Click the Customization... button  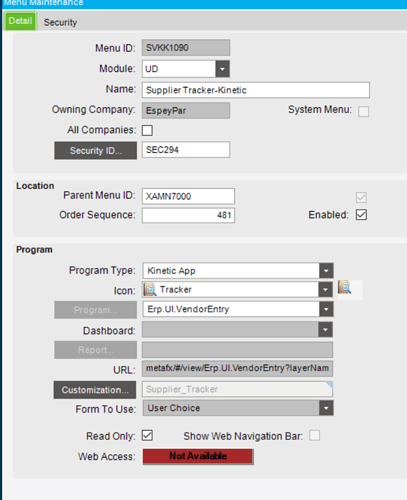pos(95,390)
